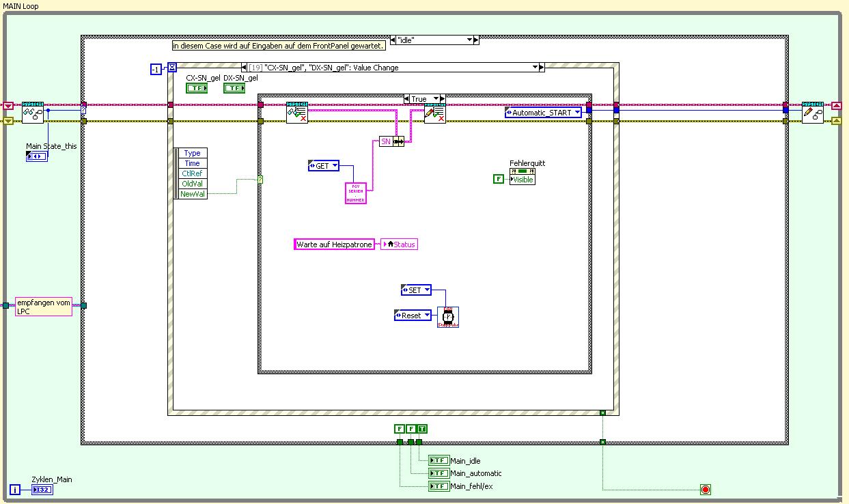Click the Zyklen_Main label

[x=51, y=479]
